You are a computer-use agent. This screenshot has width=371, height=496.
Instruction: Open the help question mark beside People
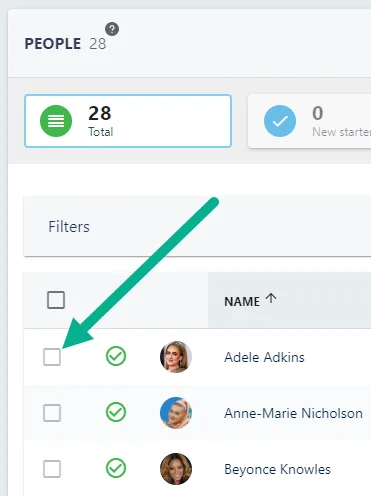(112, 29)
